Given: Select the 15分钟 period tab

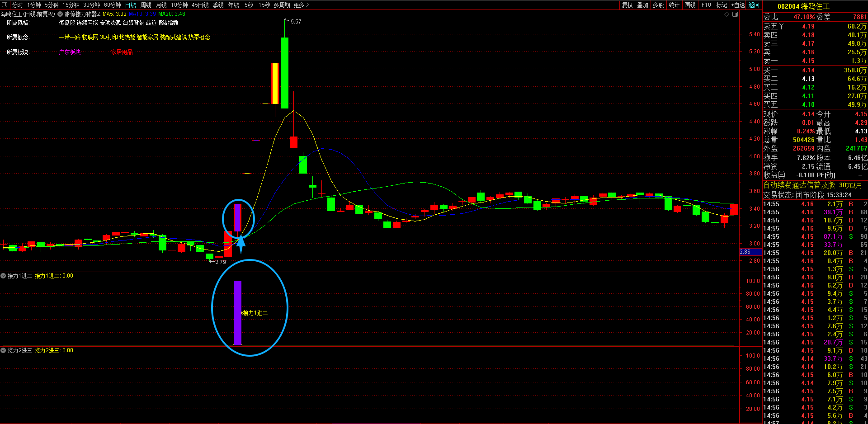Looking at the screenshot, I should pos(71,5).
